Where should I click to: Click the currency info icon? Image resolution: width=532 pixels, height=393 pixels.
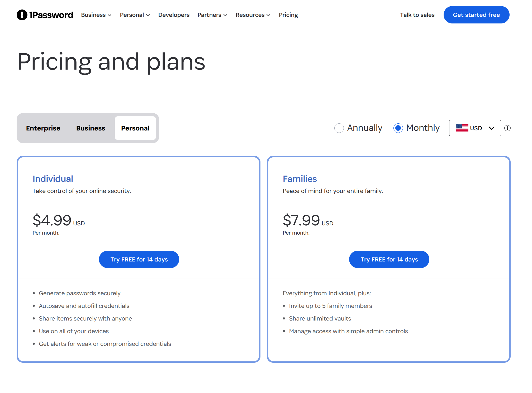coord(507,128)
